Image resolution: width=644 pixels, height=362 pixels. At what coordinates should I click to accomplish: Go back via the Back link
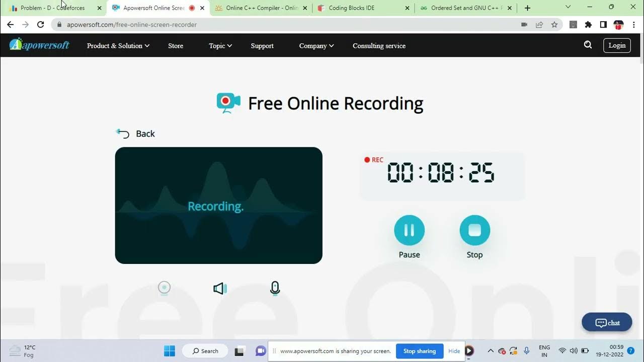[x=136, y=134]
